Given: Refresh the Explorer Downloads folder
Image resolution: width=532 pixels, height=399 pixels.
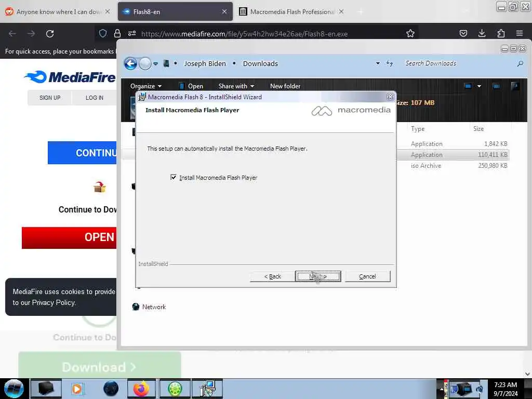Looking at the screenshot, I should coord(390,63).
